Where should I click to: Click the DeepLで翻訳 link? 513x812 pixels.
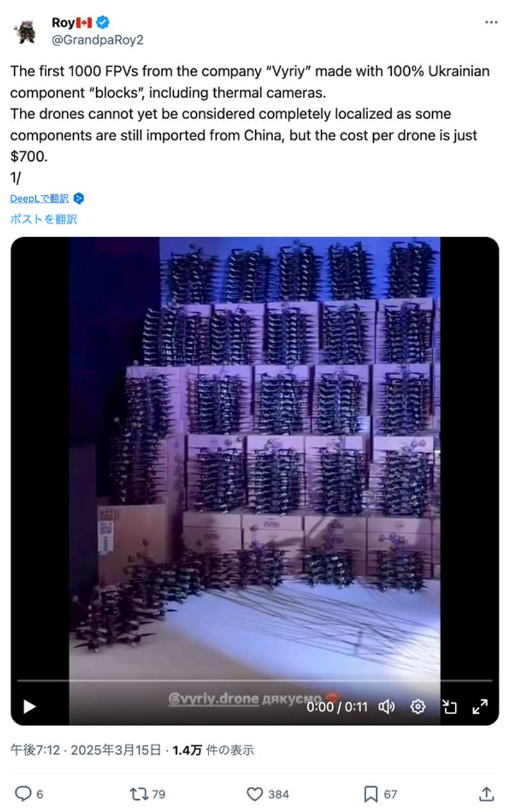tap(40, 199)
